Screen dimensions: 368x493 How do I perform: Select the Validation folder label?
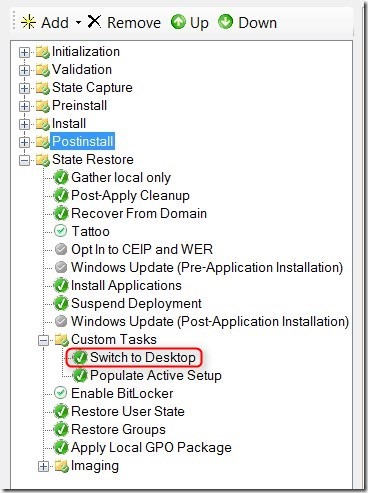pos(82,70)
